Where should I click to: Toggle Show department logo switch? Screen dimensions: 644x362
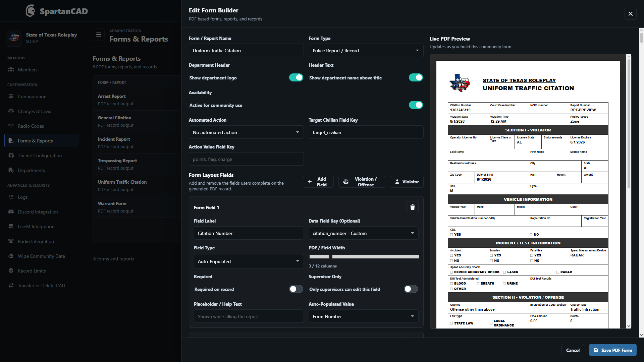coord(296,77)
